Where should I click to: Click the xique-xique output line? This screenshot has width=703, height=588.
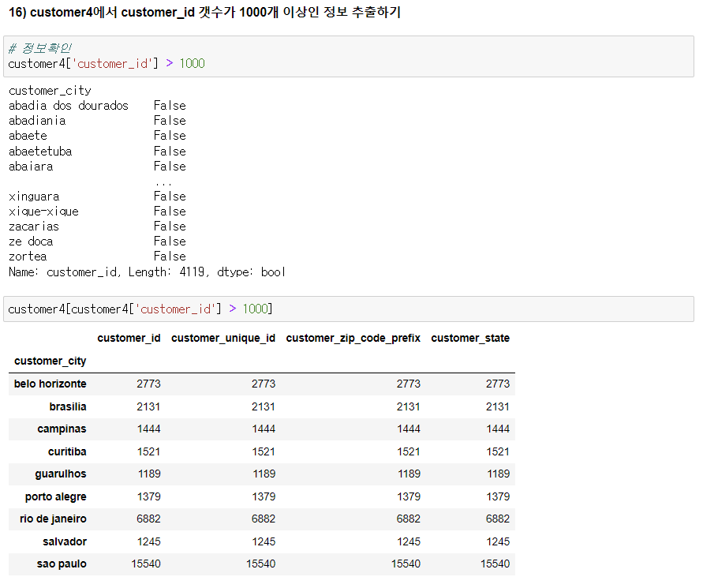click(97, 212)
